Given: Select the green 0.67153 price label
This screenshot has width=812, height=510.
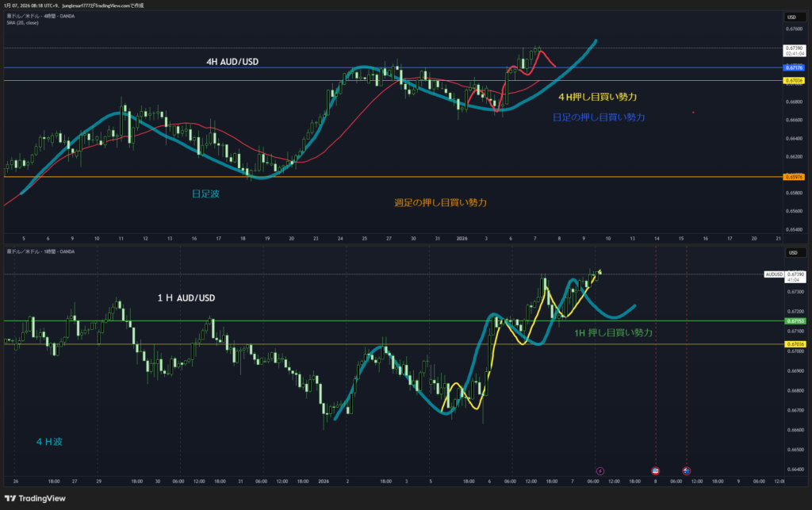Looking at the screenshot, I should (x=794, y=321).
